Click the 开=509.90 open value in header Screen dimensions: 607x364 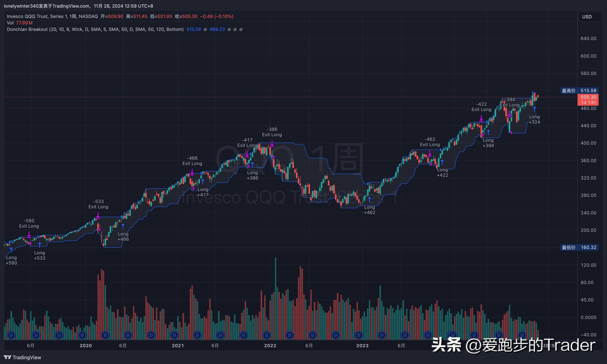point(112,16)
